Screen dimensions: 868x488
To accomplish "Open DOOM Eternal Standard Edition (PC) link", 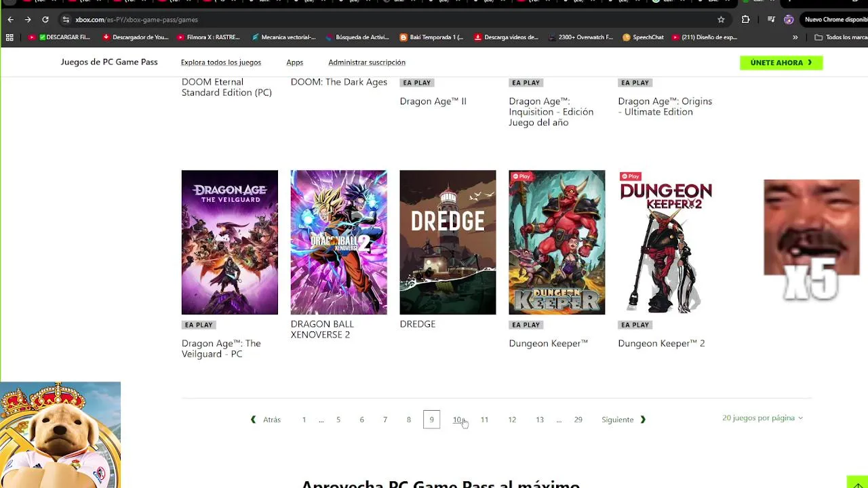I will (226, 87).
